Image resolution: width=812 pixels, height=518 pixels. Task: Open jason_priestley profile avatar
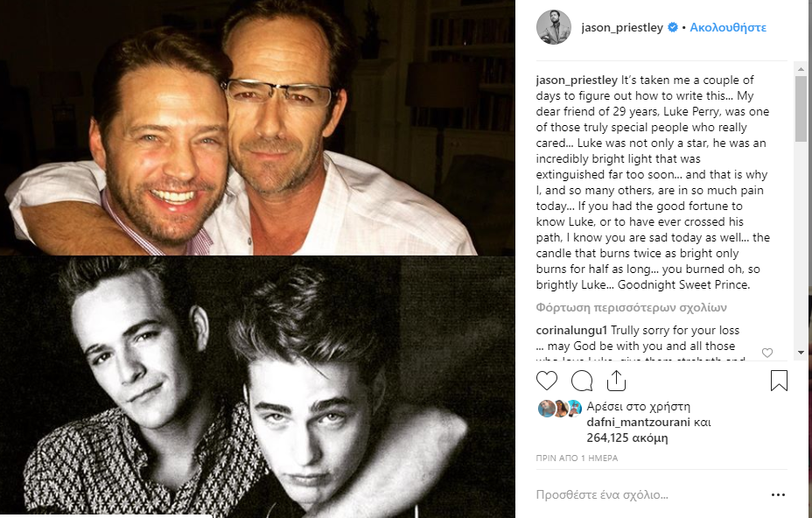pos(554,27)
